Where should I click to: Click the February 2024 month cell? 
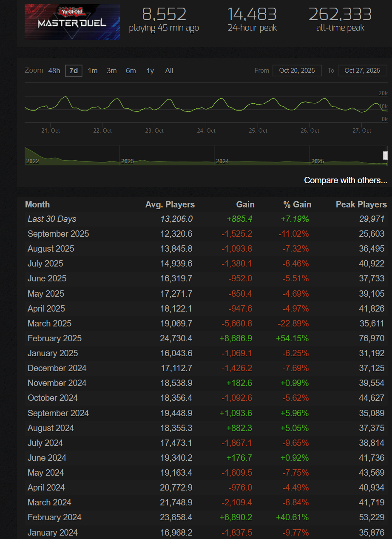click(x=54, y=517)
